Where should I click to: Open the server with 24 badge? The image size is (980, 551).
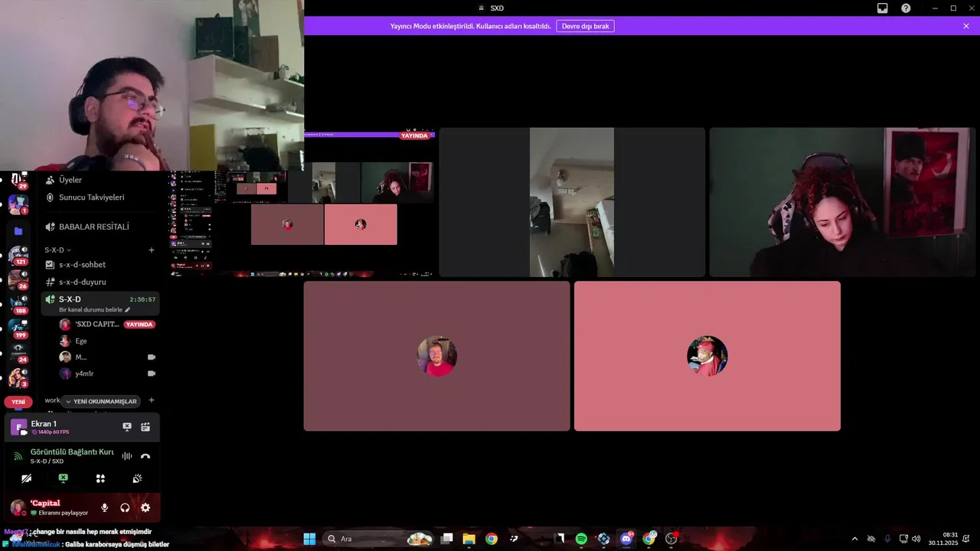tap(18, 353)
